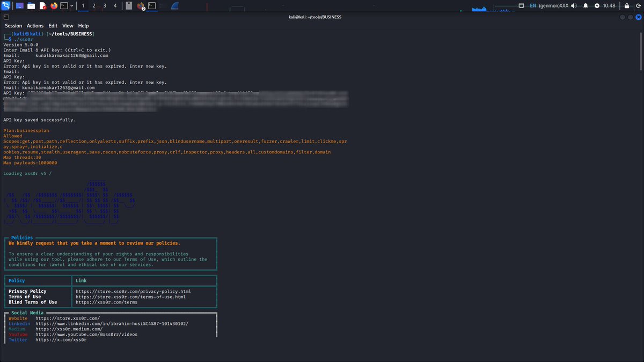Open the privacy-policy.html link
The width and height of the screenshot is (644, 362).
coord(133,291)
